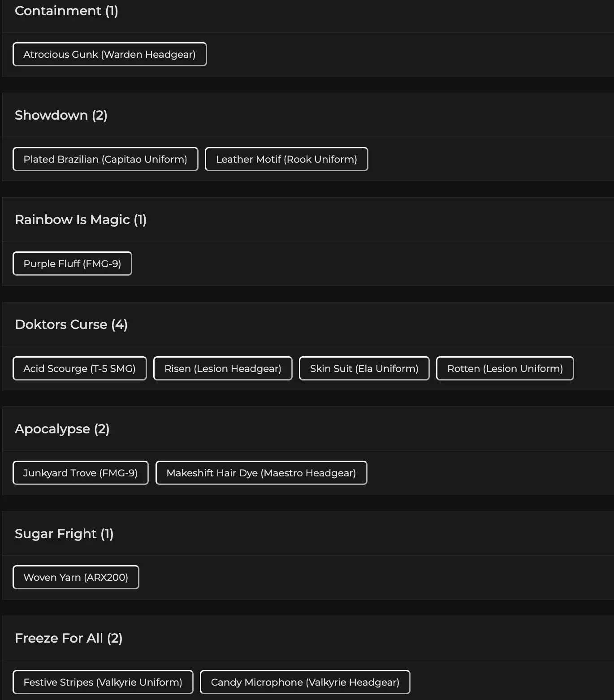
Task: Select Festive Stripes (Valkyrie Uniform)
Action: pos(103,682)
